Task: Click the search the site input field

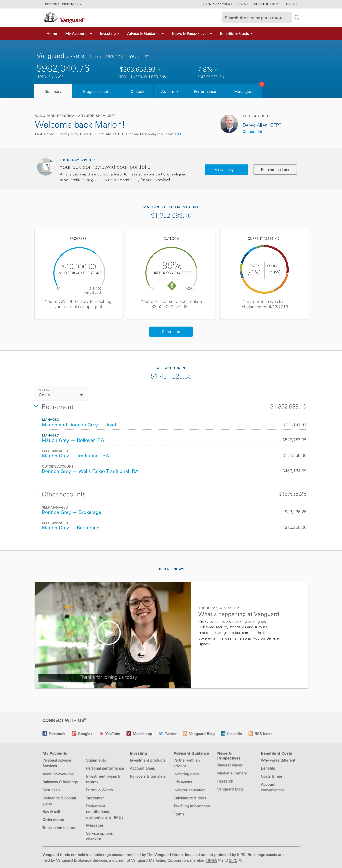Action: click(x=256, y=18)
